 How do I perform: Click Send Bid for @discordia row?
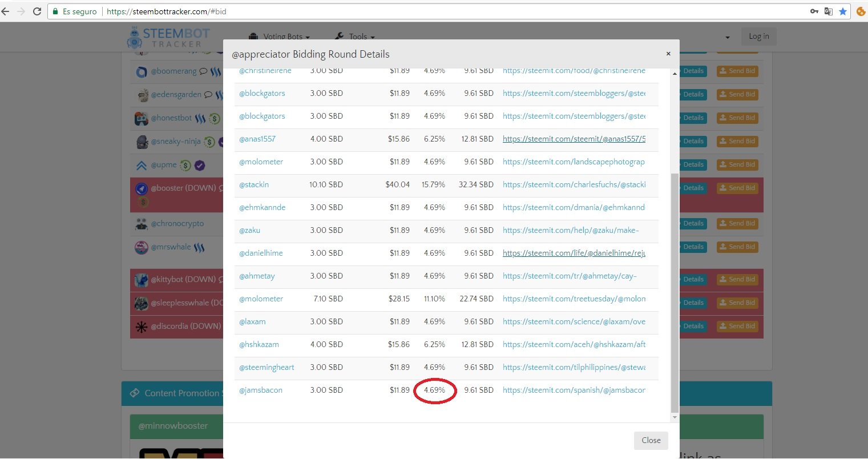[x=737, y=326]
